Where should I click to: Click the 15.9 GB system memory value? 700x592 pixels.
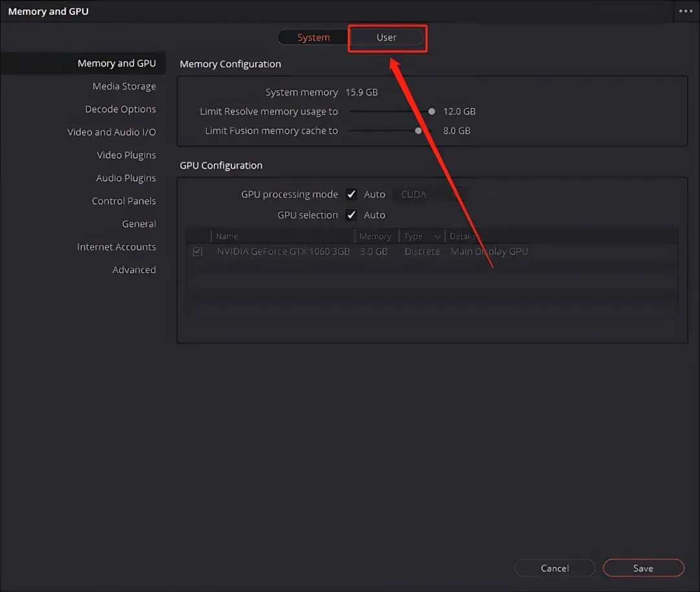[x=362, y=92]
